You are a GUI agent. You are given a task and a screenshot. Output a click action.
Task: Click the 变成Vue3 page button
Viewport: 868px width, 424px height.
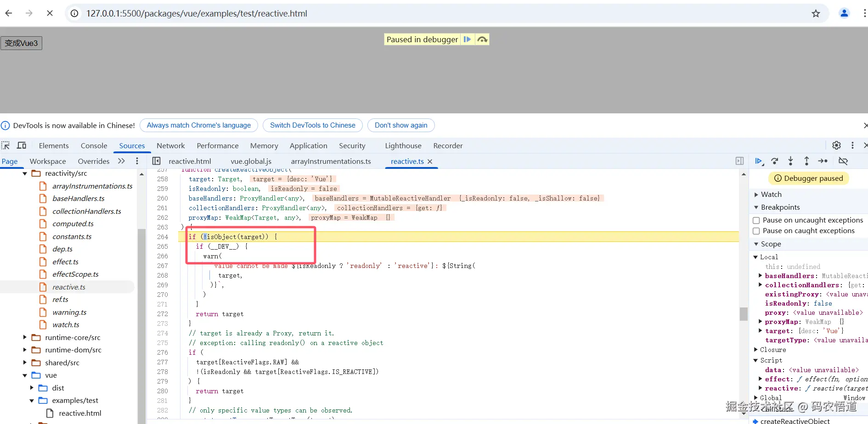coord(21,43)
